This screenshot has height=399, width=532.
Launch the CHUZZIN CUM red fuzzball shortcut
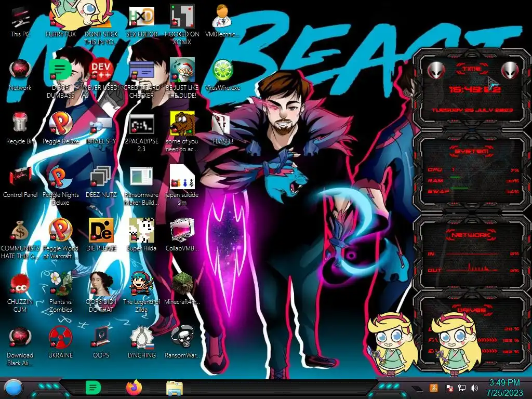click(x=20, y=293)
